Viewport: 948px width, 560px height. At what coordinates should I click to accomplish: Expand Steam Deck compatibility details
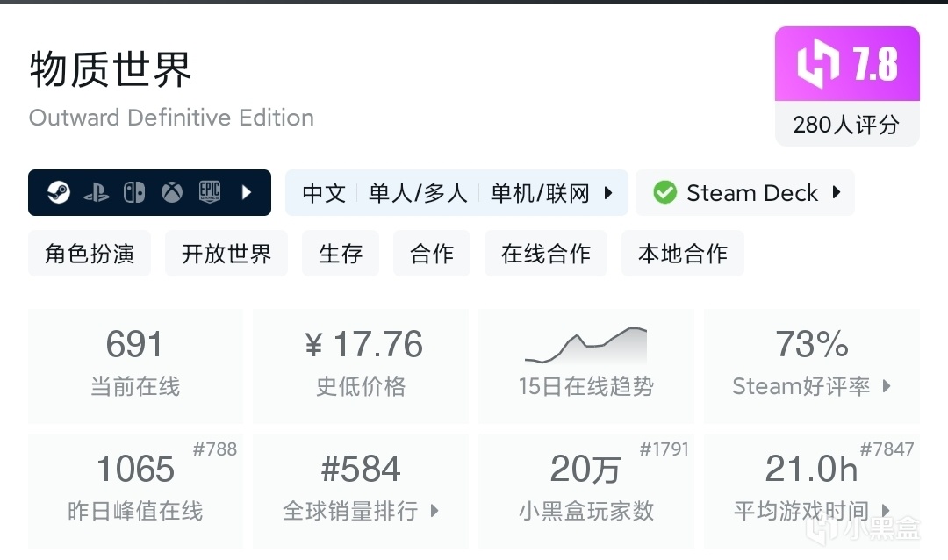click(837, 192)
